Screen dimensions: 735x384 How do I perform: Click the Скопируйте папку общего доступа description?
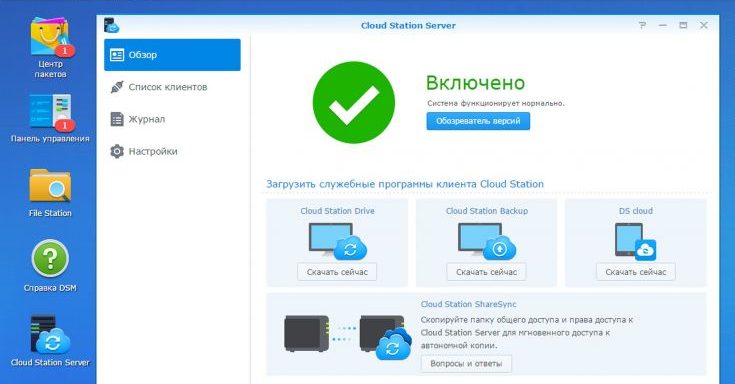[x=527, y=332]
